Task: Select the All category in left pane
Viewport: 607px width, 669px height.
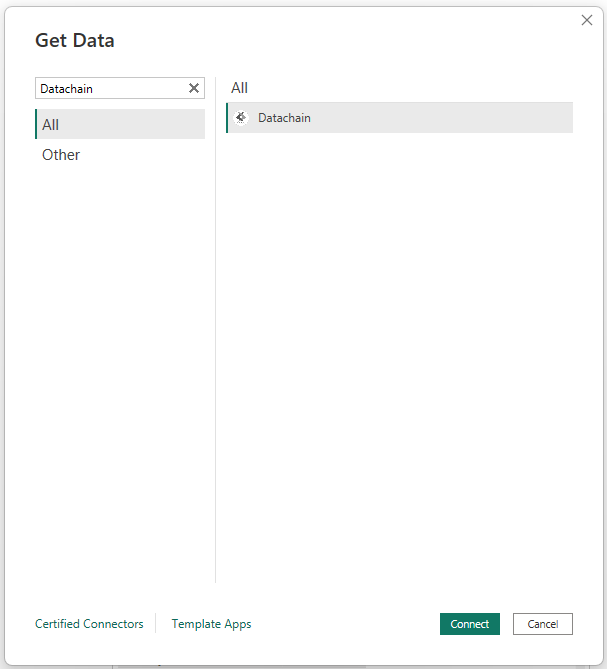Action: click(x=120, y=125)
